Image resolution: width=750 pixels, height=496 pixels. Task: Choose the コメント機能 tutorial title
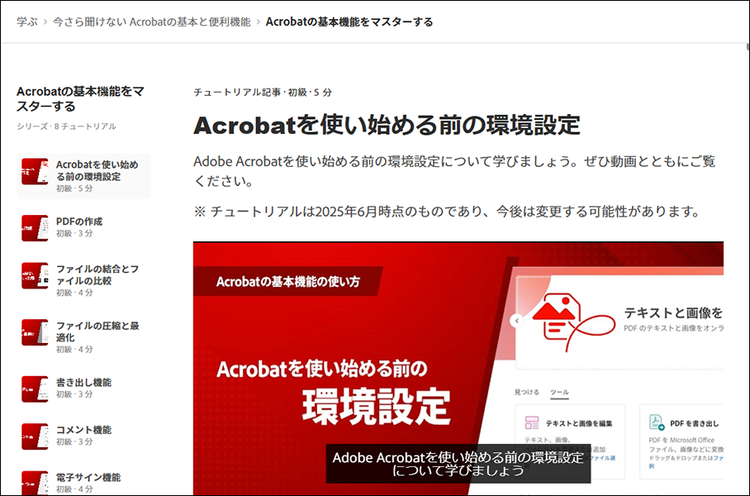click(x=84, y=430)
